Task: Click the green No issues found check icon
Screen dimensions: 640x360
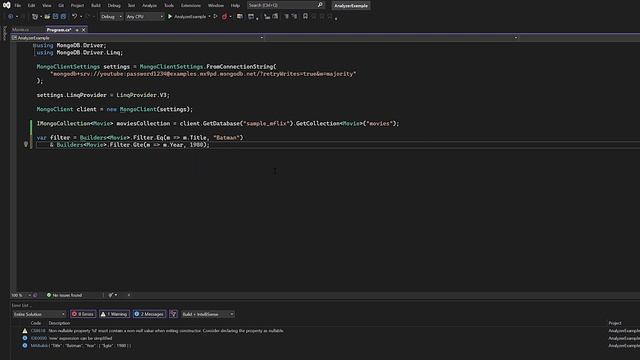Action: [x=49, y=295]
